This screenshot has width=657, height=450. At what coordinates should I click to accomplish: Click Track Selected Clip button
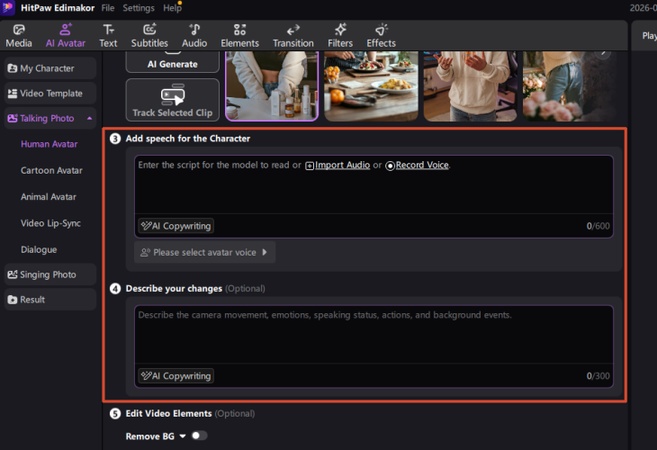click(x=172, y=100)
